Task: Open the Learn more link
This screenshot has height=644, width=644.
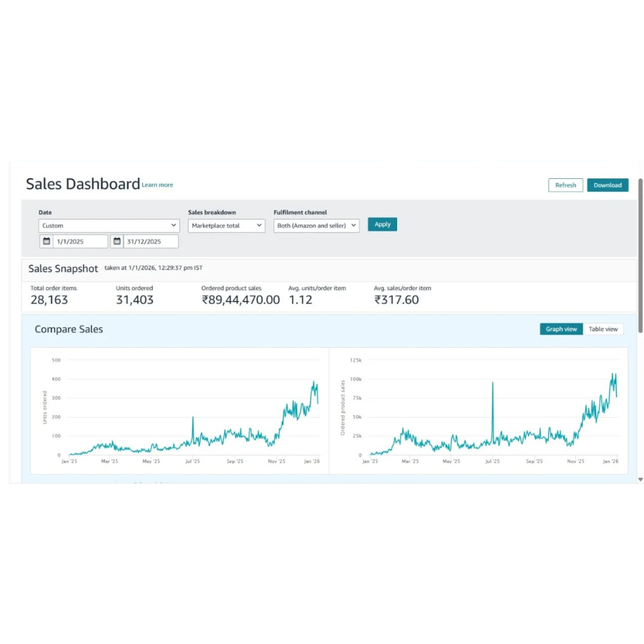Action: pyautogui.click(x=157, y=185)
